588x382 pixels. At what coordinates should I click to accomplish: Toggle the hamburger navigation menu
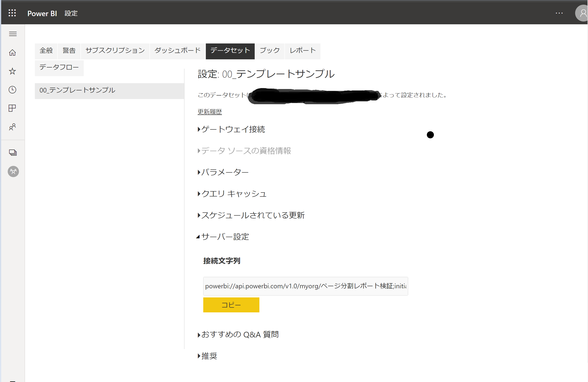(13, 34)
